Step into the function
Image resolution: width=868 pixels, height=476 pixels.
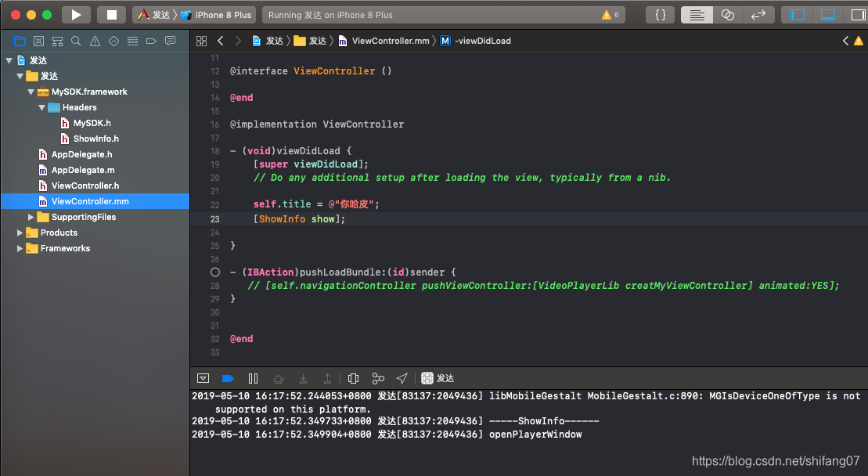[x=304, y=378]
